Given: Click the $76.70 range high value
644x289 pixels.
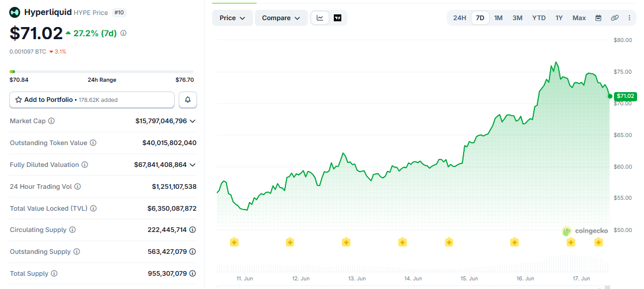Looking at the screenshot, I should point(184,80).
